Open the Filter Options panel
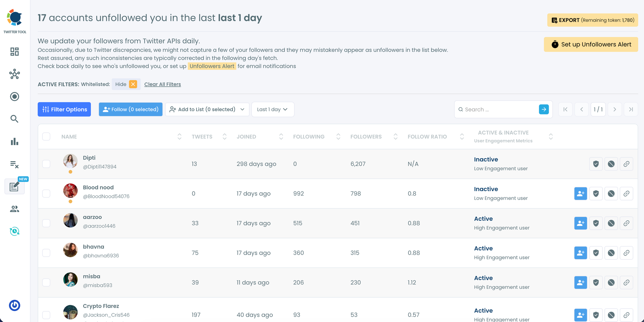644x322 pixels. [64, 110]
